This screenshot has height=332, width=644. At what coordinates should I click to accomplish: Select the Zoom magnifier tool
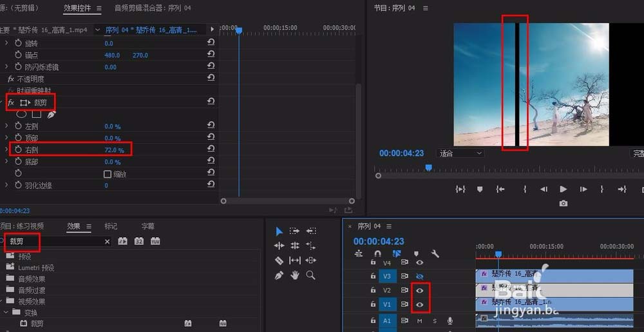pos(311,275)
